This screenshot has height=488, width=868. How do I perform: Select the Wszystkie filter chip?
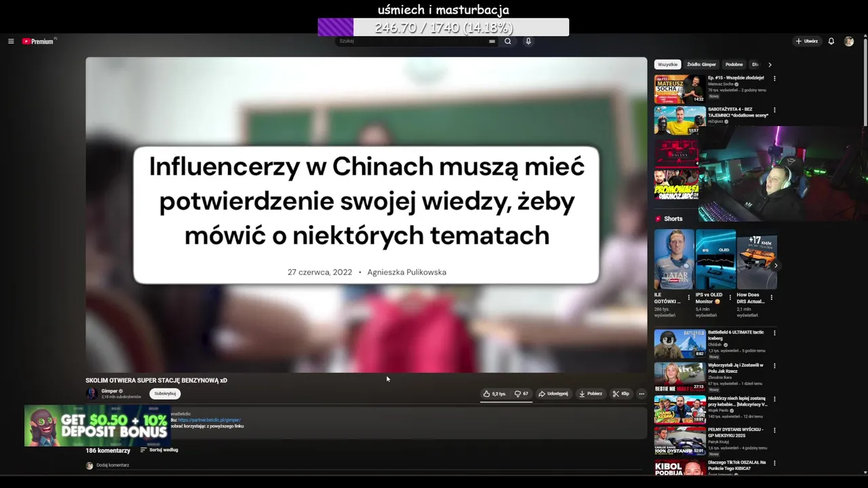click(x=667, y=64)
